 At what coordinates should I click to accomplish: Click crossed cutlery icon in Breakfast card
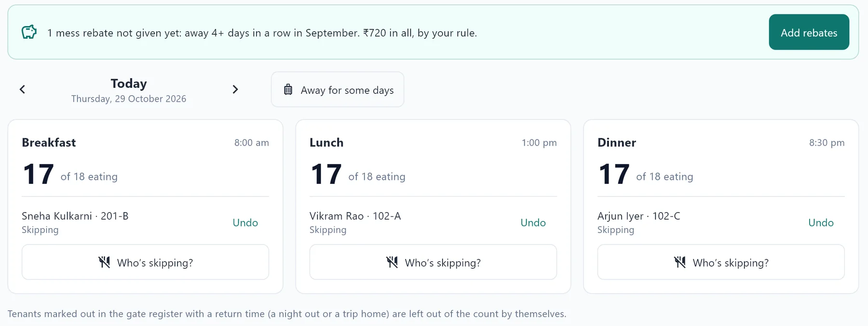pyautogui.click(x=104, y=262)
